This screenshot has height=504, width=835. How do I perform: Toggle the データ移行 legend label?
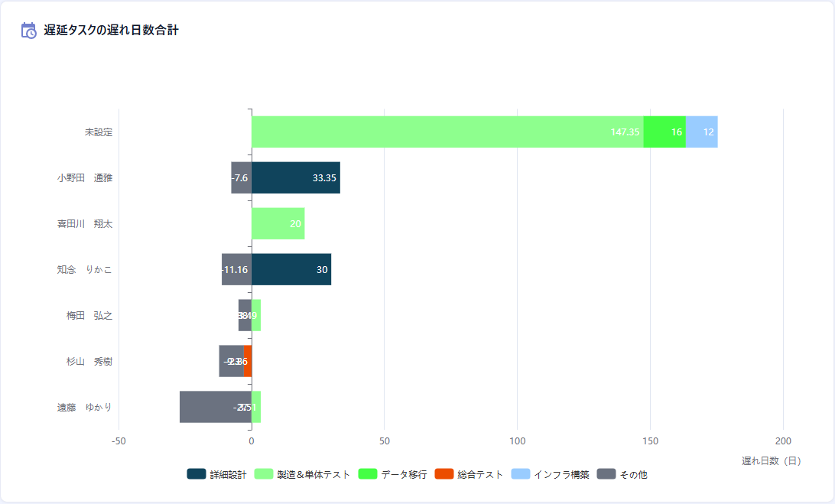404,474
